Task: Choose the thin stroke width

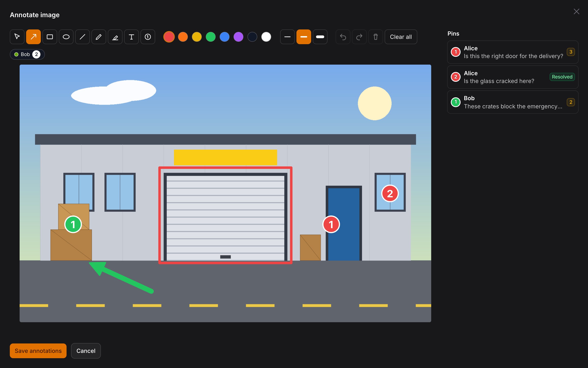Action: (287, 37)
